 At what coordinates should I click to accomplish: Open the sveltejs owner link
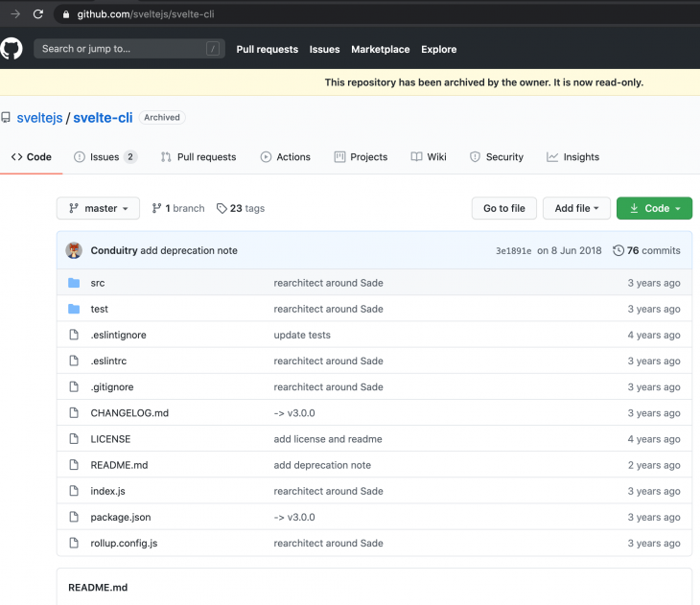tap(39, 117)
